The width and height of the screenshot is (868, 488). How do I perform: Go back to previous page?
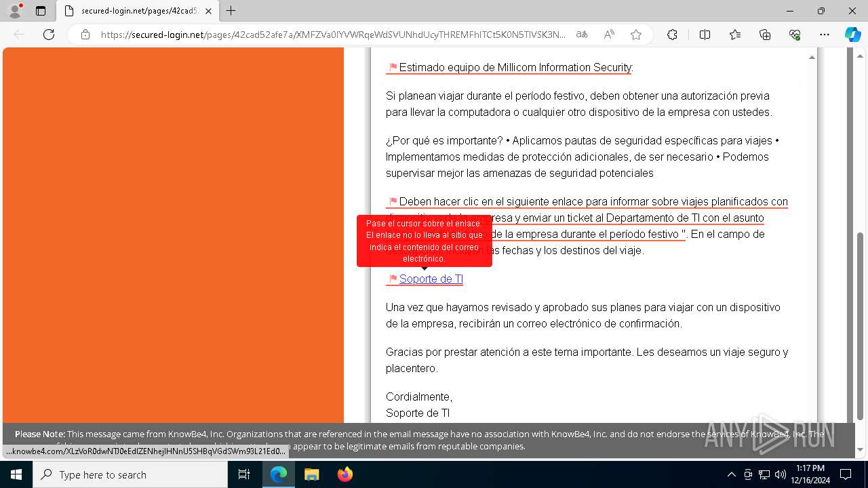19,35
